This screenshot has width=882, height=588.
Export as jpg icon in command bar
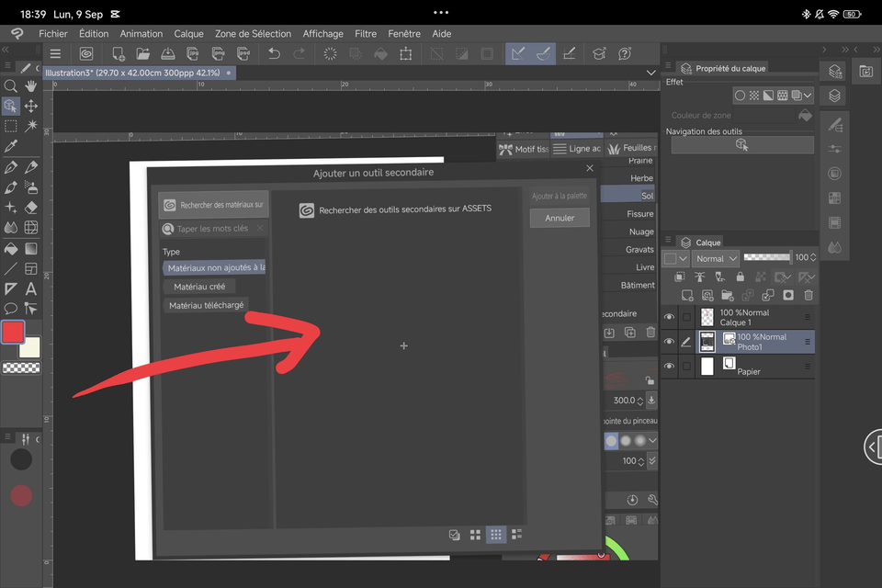pyautogui.click(x=192, y=54)
